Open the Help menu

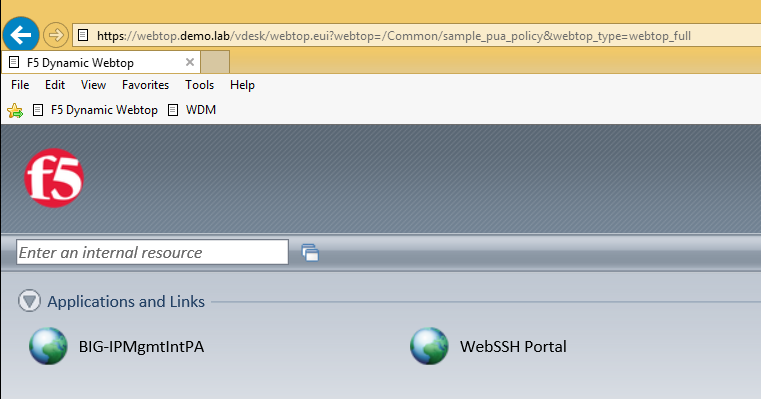click(242, 85)
